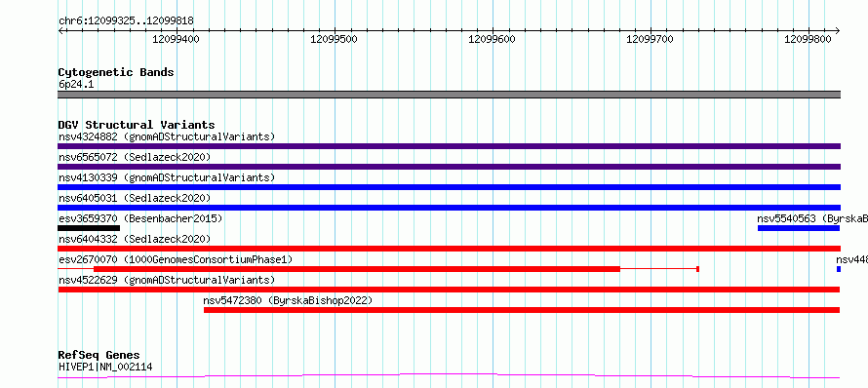Open the nsv4522629 gnomAD variant label

[167, 280]
